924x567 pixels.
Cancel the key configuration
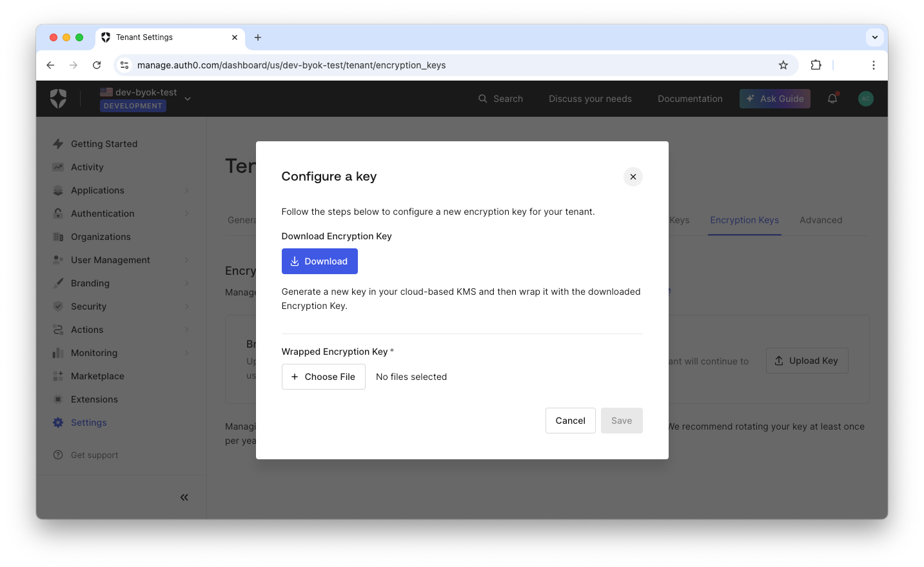point(571,421)
